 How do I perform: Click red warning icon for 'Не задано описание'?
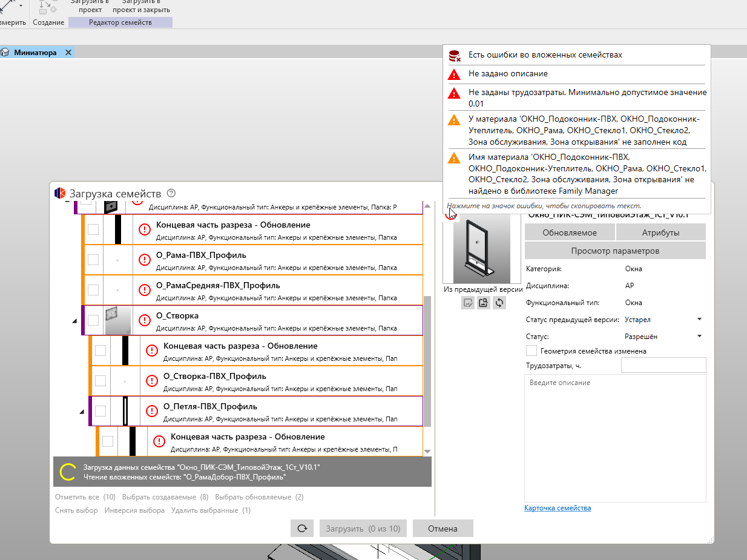pos(454,74)
